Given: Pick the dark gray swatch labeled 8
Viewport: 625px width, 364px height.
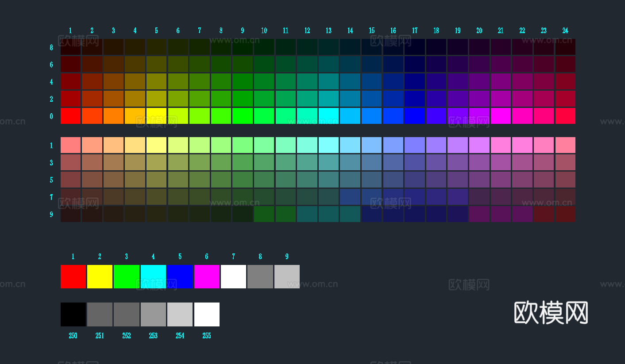Looking at the screenshot, I should [260, 276].
